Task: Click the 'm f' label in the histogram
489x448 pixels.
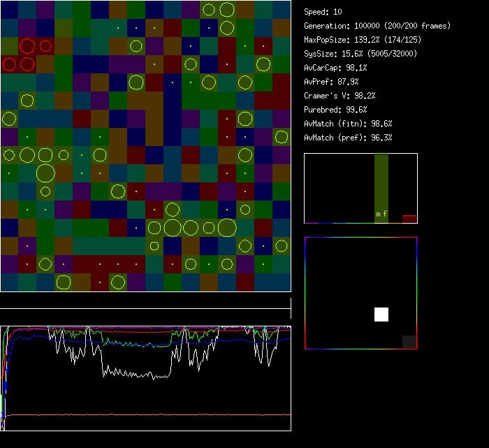Action: point(381,215)
